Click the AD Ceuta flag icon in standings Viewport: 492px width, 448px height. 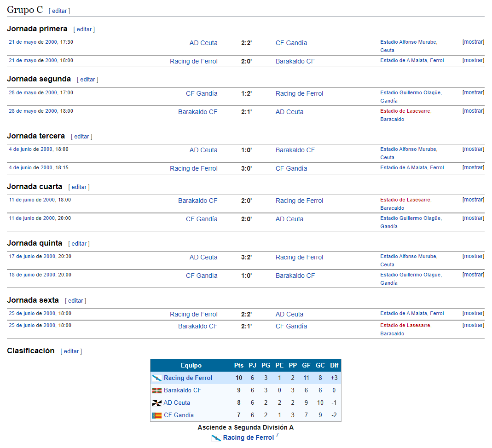pyautogui.click(x=156, y=403)
